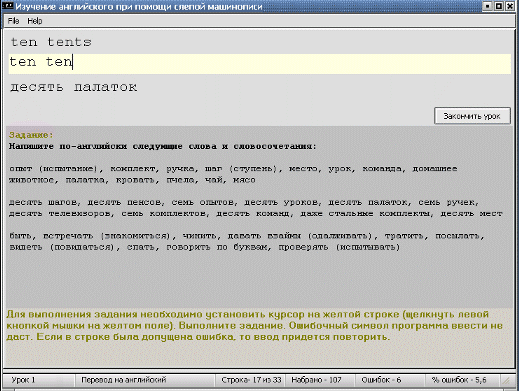Image resolution: width=519 pixels, height=391 pixels.
Task: Click the application icon in title bar
Action: 8,6
